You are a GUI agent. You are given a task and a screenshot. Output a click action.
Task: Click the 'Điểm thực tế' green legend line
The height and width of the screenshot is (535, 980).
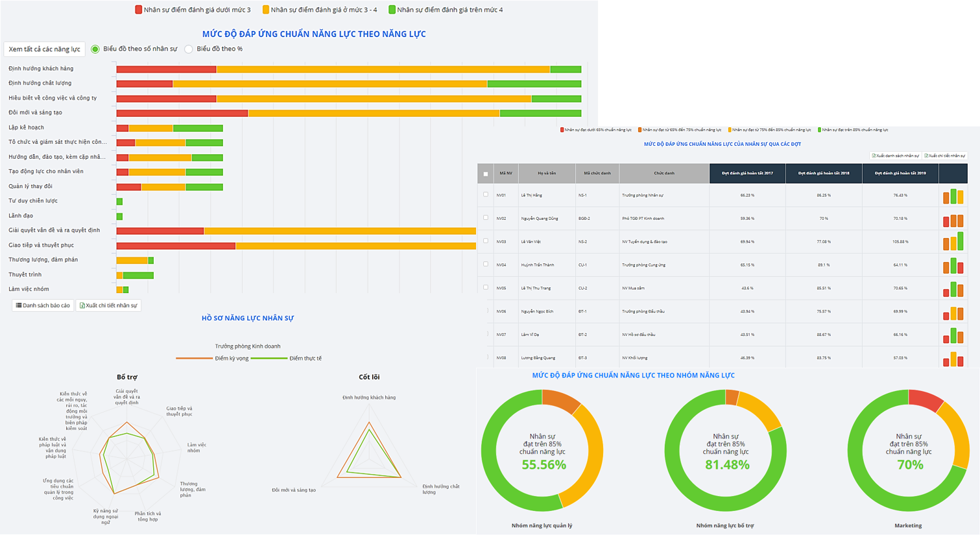269,359
